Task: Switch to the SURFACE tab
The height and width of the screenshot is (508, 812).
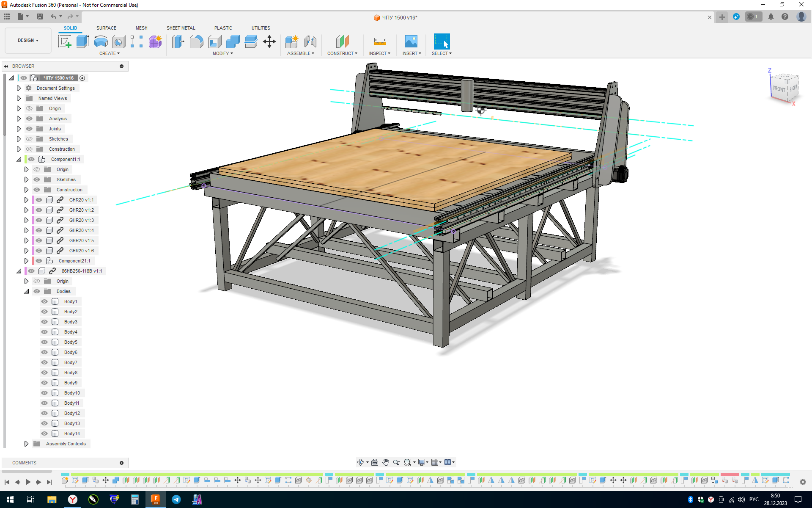Action: 106,28
